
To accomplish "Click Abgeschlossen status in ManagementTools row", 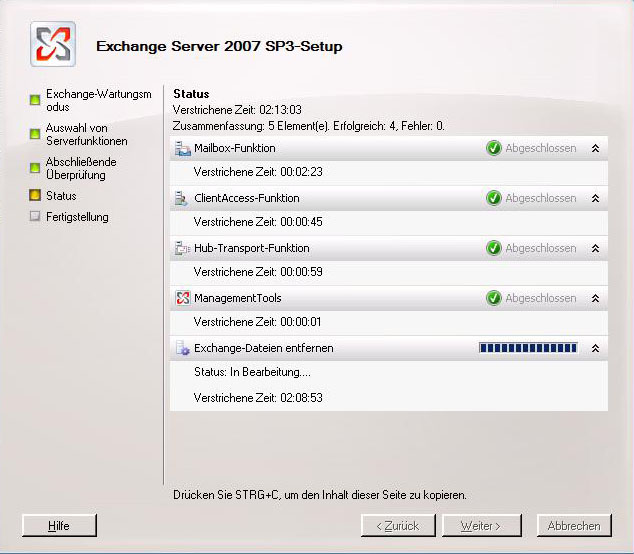I will 541,298.
